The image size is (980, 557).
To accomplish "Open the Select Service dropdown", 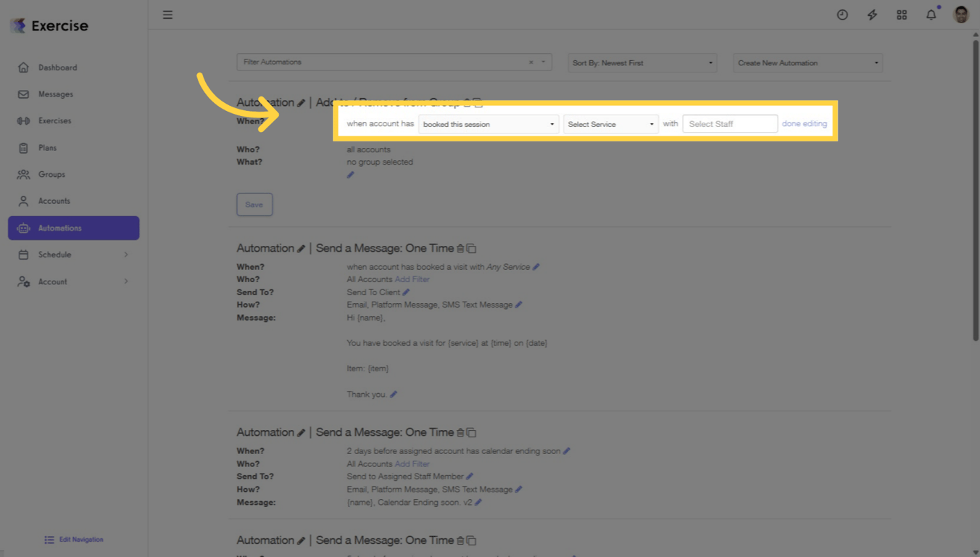I will point(610,123).
